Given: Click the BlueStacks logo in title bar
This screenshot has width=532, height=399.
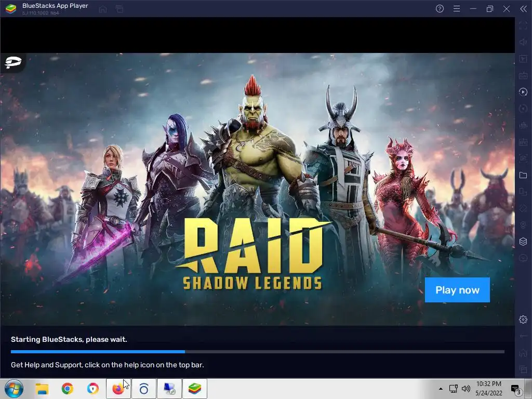Looking at the screenshot, I should point(11,9).
